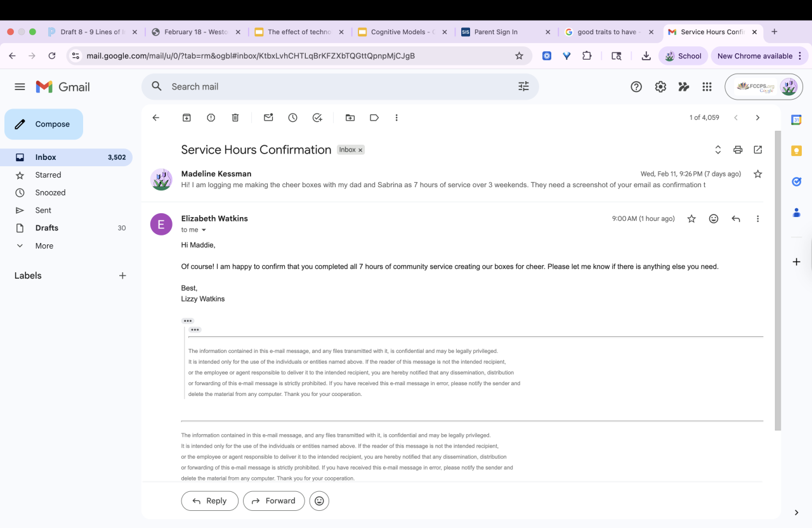This screenshot has width=812, height=528.
Task: Reload the current page
Action: point(53,56)
